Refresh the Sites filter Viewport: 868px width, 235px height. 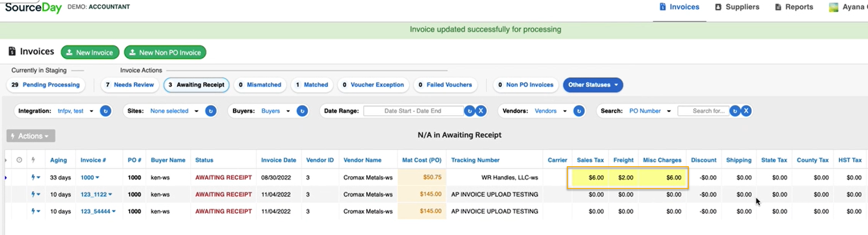pyautogui.click(x=211, y=111)
